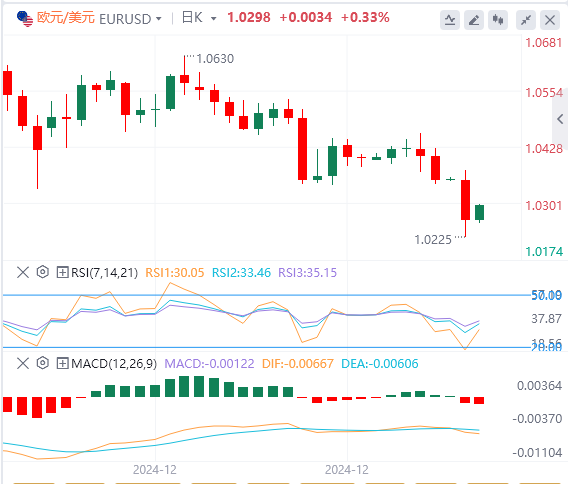Viewport: 568px width, 484px height.
Task: Close the chart with the top X icon
Action: (550, 20)
